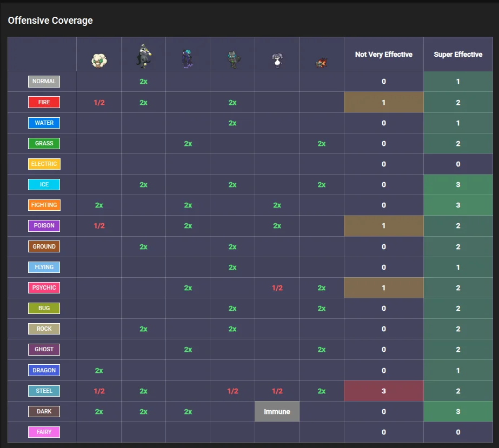Click the GROUND type badge
Viewport: 499px width, 448px height.
[44, 246]
